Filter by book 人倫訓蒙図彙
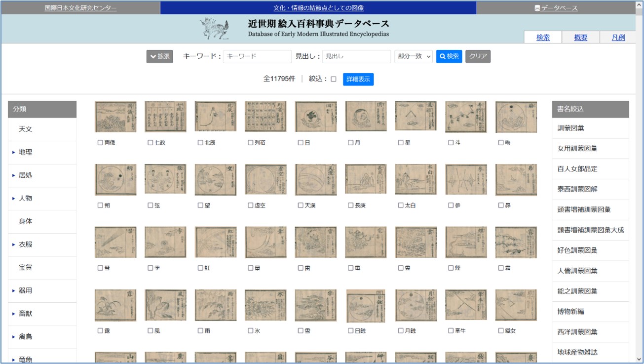This screenshot has width=644, height=364. (591, 271)
